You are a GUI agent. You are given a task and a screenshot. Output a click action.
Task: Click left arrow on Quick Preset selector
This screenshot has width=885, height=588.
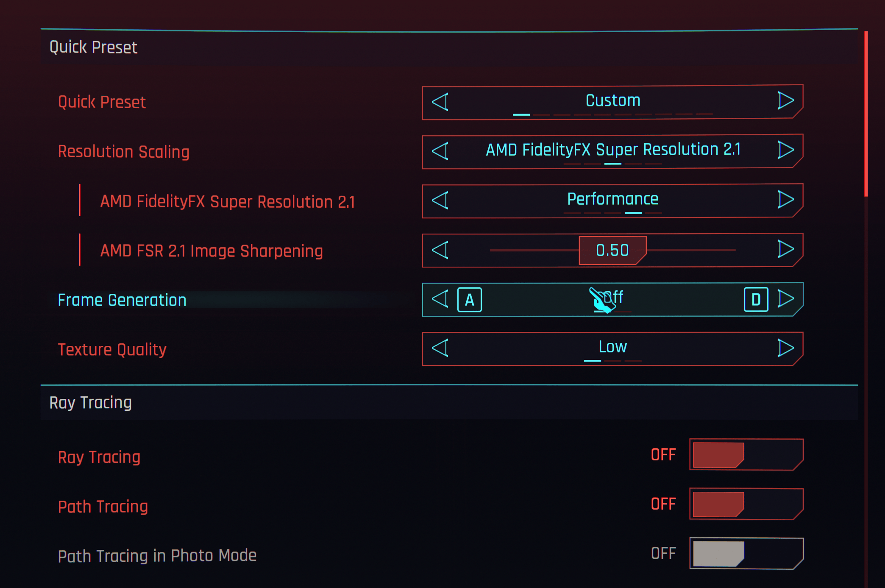pos(440,102)
